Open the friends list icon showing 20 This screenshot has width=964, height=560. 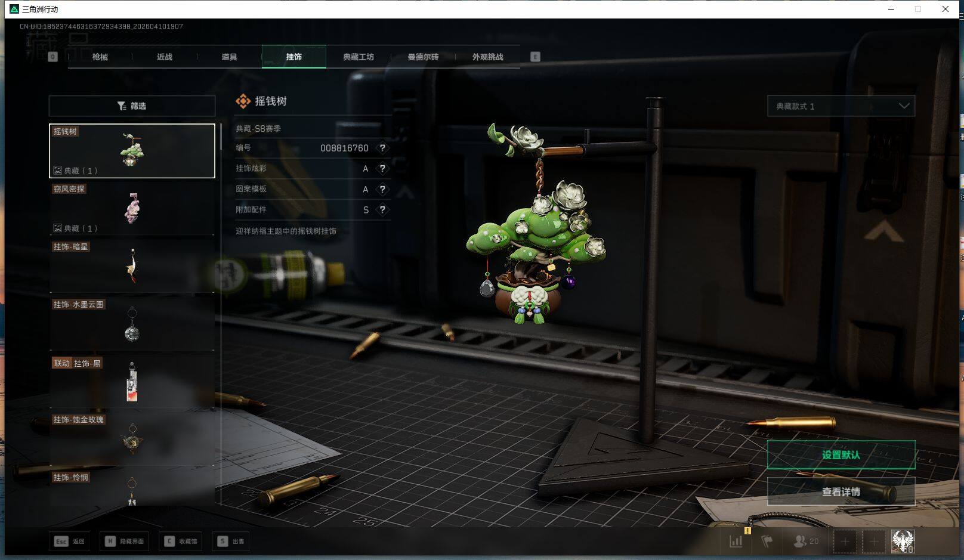[805, 542]
